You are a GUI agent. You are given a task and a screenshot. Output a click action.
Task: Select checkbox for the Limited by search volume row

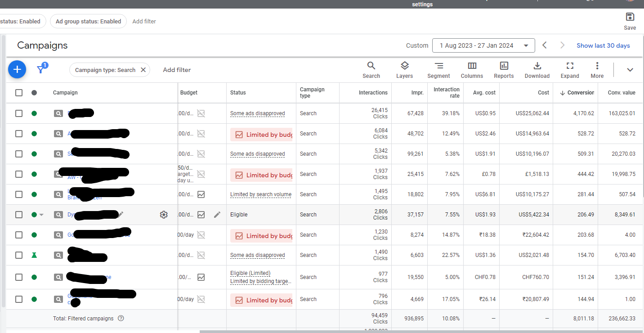click(19, 194)
